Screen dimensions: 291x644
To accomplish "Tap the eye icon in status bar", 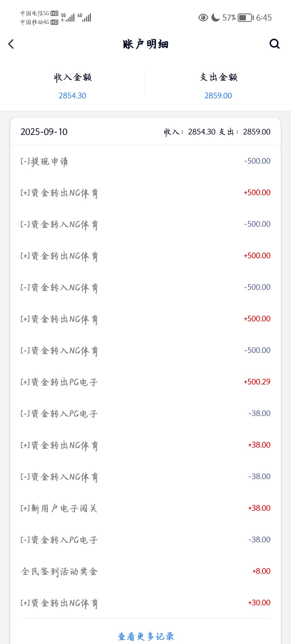I will click(203, 18).
